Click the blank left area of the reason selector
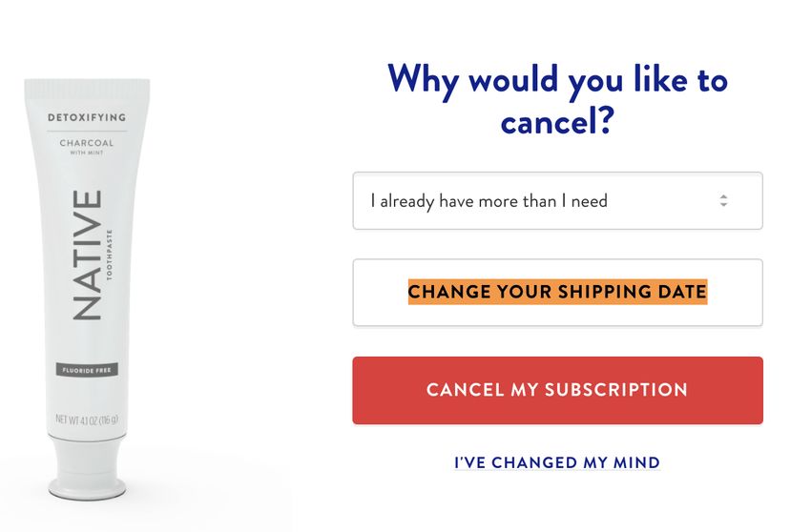The width and height of the screenshot is (811, 532). coord(362,200)
